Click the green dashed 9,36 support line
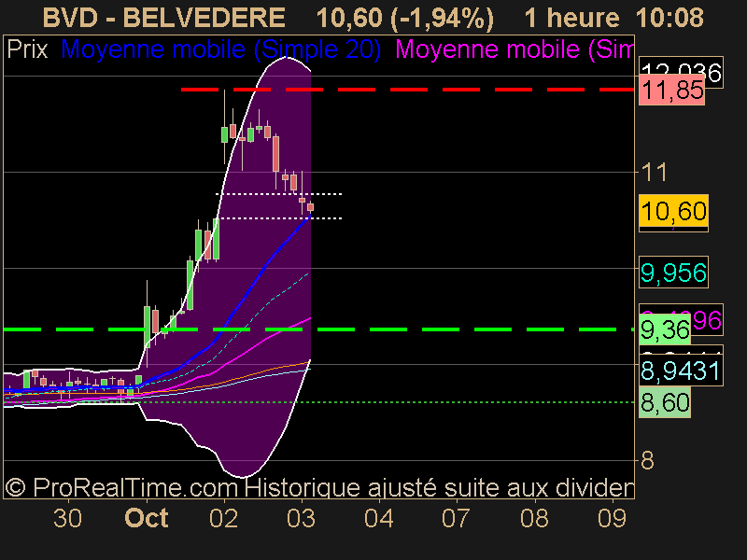The height and width of the screenshot is (560, 747). coord(318,329)
